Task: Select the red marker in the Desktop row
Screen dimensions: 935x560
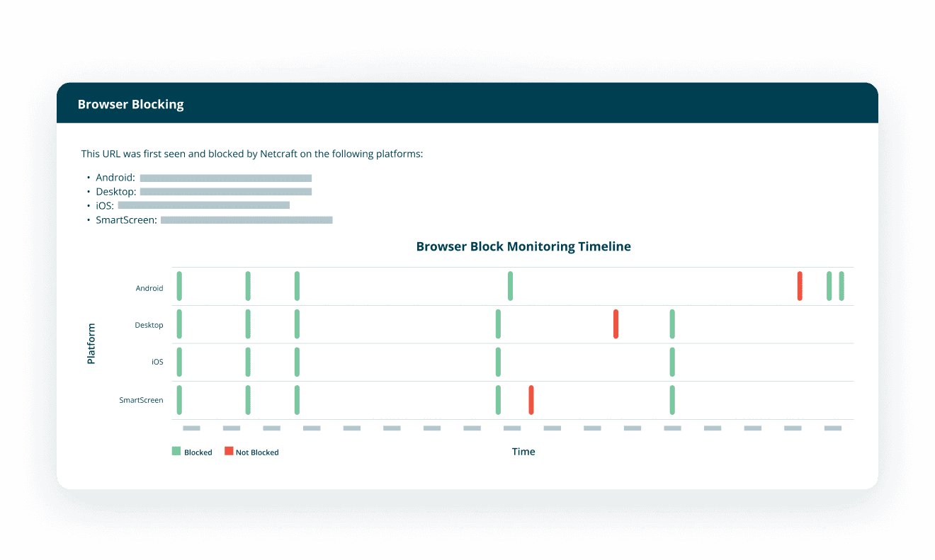Action: pos(616,324)
